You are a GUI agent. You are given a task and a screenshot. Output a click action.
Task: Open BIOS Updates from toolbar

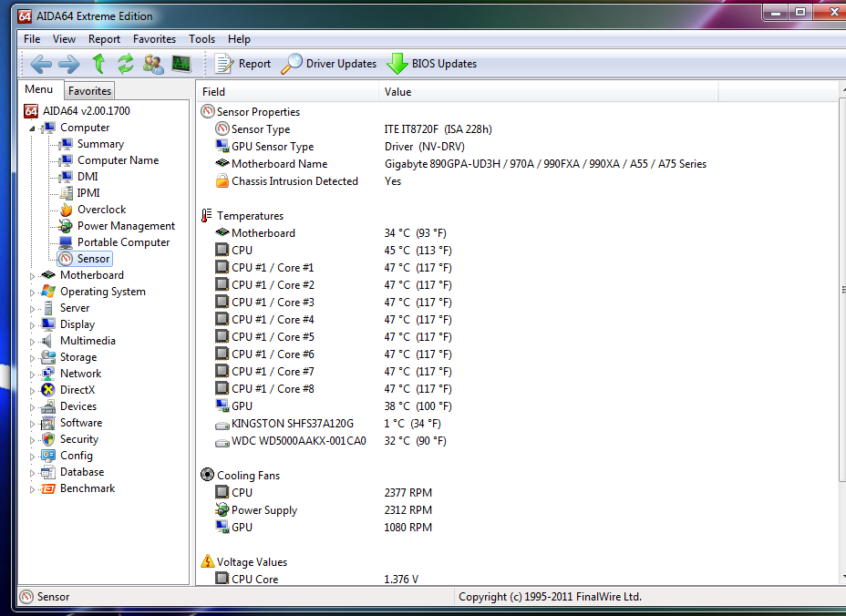coord(431,64)
